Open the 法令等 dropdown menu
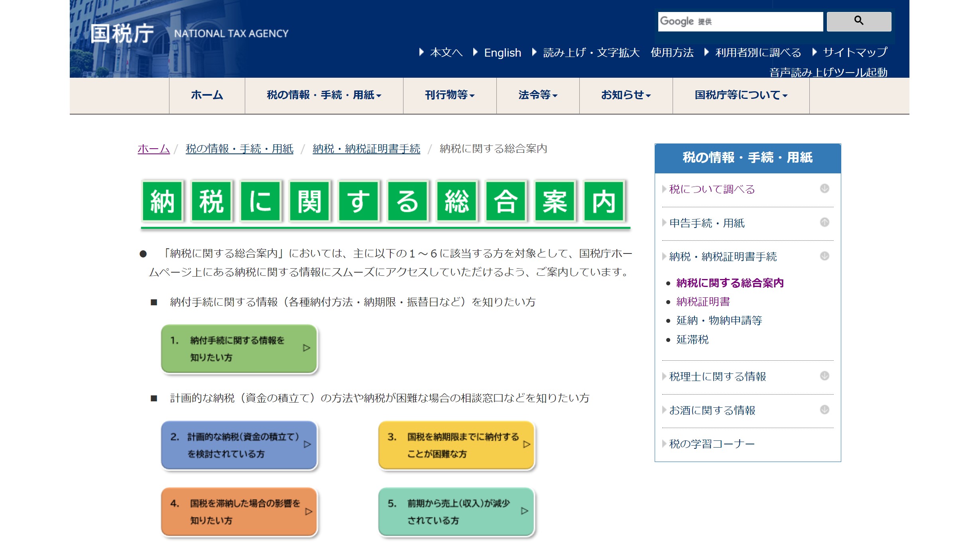The height and width of the screenshot is (554, 980). [x=537, y=95]
